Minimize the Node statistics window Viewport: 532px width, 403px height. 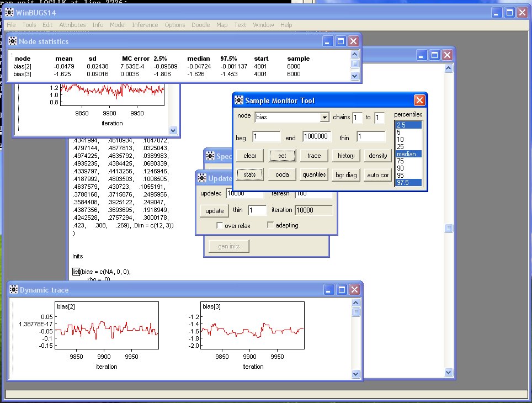(x=328, y=41)
